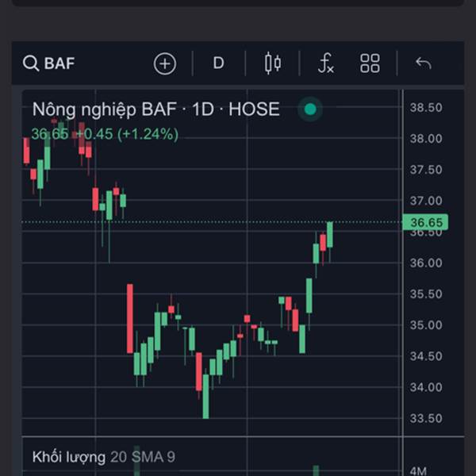The width and height of the screenshot is (476, 476).
Task: Click the 34.50 price axis label
Action: click(426, 356)
